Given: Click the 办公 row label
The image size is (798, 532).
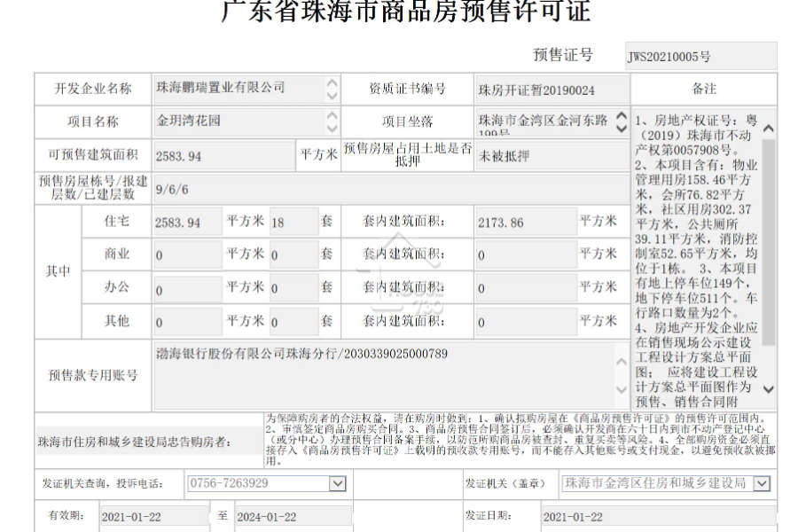Looking at the screenshot, I should point(116,287).
